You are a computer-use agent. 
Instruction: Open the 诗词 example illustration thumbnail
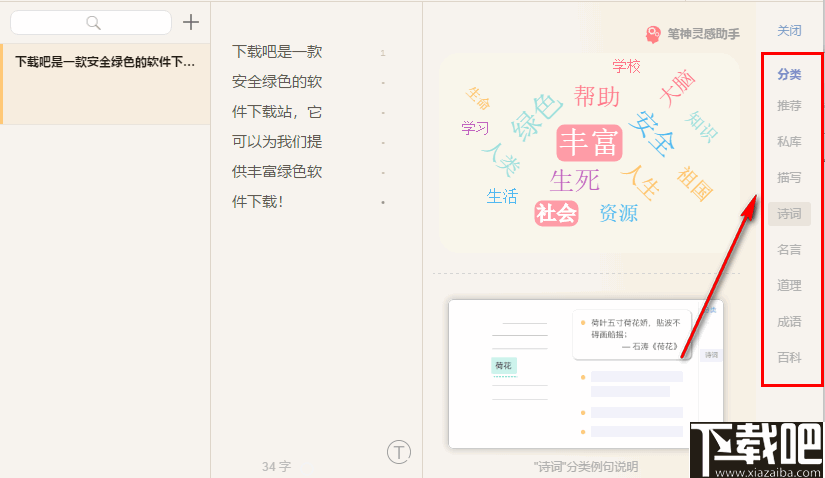coord(586,374)
